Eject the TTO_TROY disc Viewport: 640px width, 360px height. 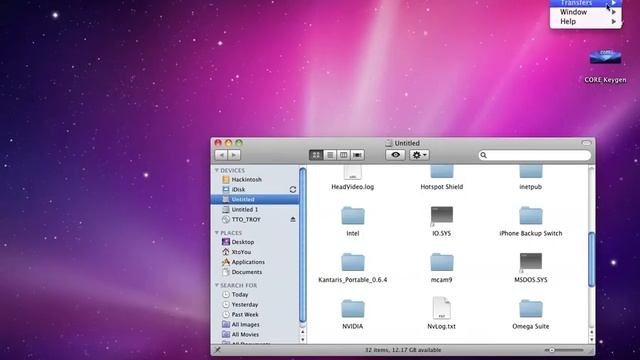[293, 220]
